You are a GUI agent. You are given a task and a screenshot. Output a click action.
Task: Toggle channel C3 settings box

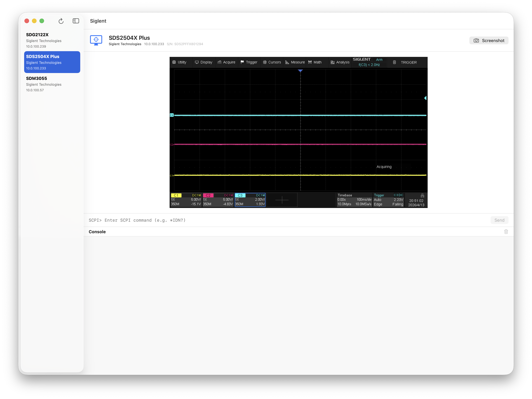[250, 200]
